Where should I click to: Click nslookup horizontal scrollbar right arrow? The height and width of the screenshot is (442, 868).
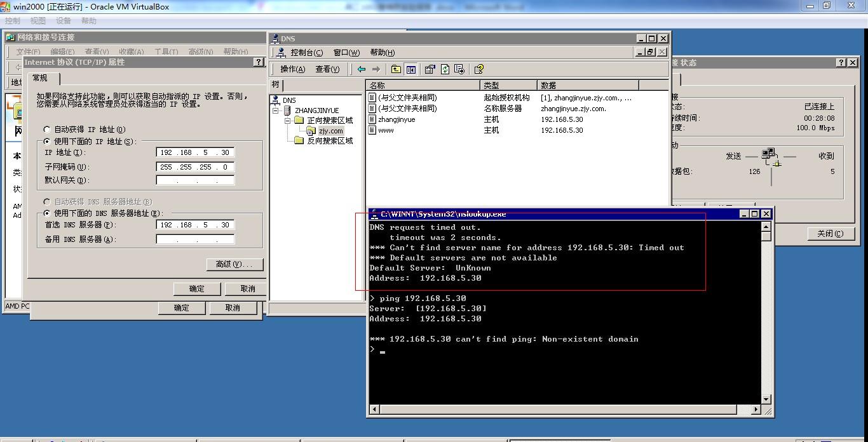click(x=756, y=410)
